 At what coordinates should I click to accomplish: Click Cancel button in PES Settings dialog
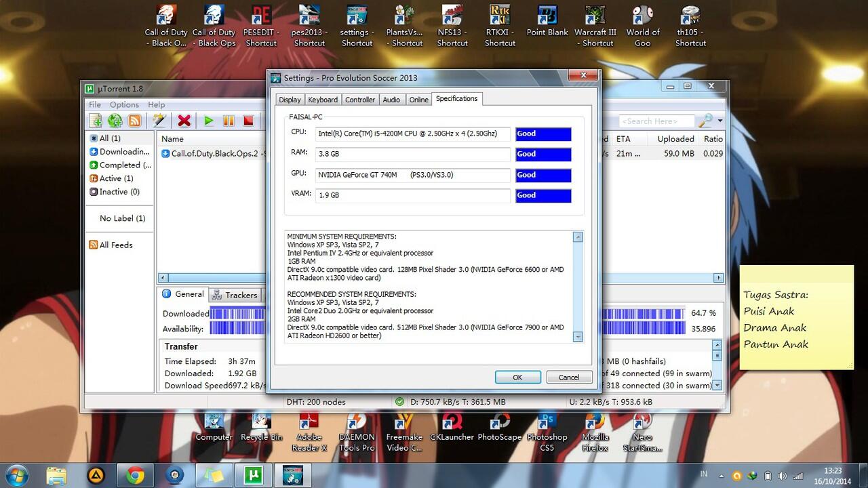[x=569, y=378]
